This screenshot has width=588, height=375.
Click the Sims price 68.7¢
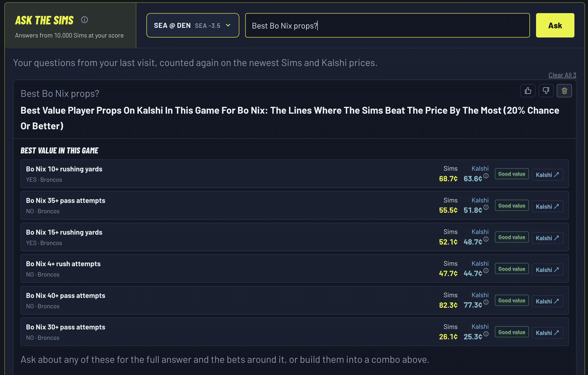[x=448, y=179]
